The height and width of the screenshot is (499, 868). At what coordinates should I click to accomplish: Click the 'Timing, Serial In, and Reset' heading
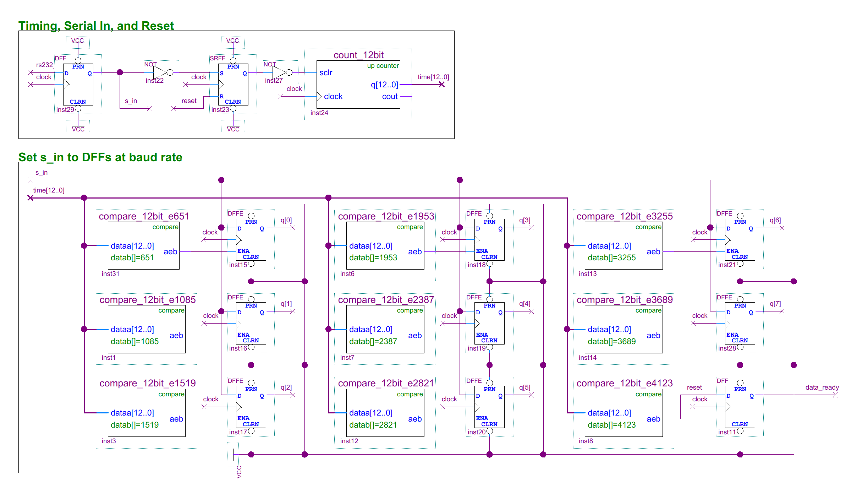pyautogui.click(x=96, y=26)
